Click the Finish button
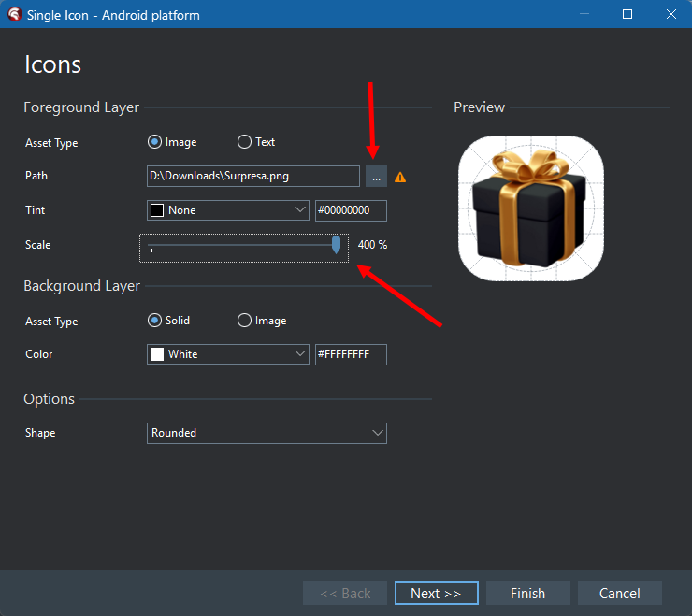Image resolution: width=692 pixels, height=616 pixels. [527, 593]
